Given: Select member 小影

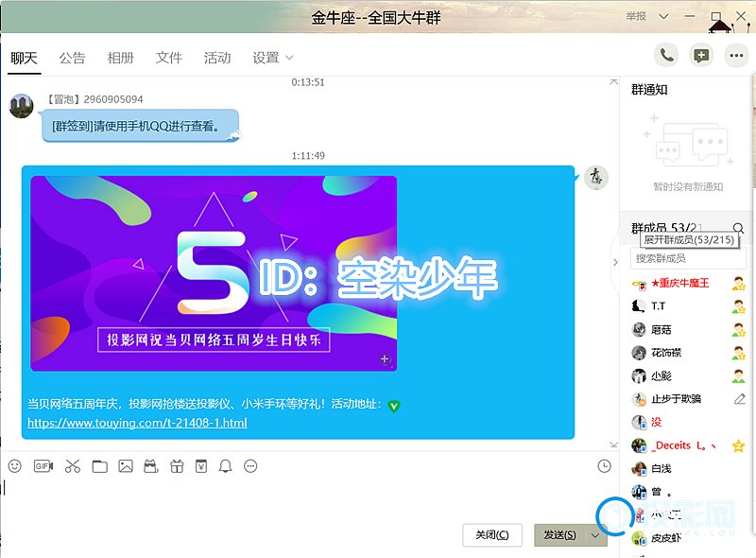Looking at the screenshot, I should tap(661, 376).
